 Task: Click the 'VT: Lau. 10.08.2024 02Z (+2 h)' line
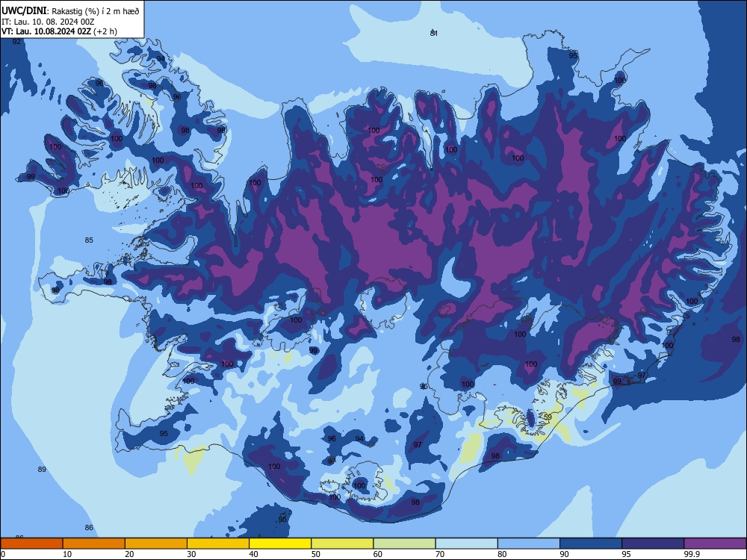(59, 31)
